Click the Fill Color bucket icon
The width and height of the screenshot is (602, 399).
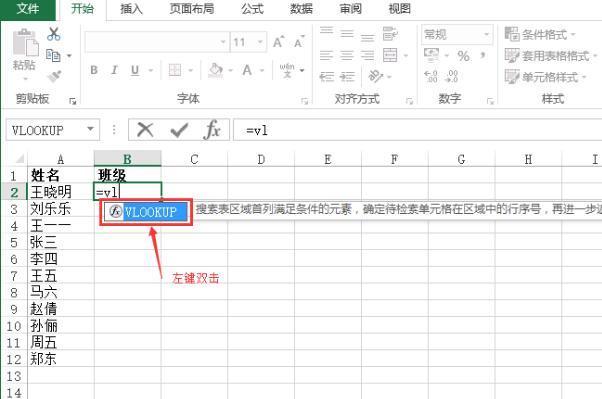215,70
